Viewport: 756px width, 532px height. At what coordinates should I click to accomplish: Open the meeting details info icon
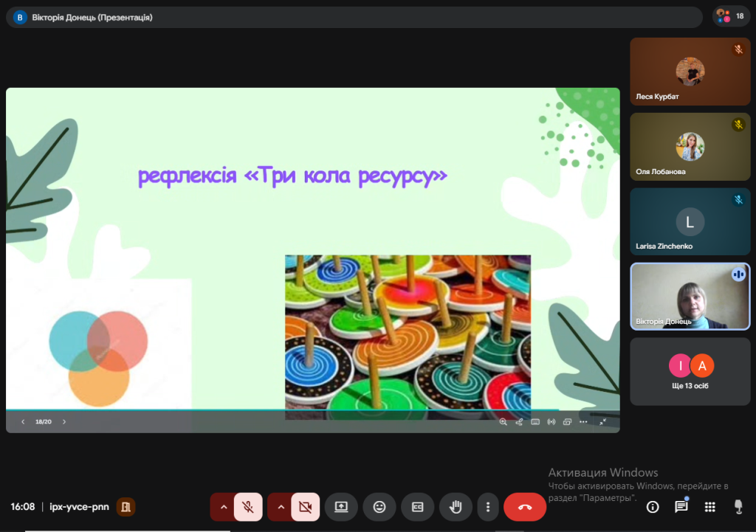click(653, 507)
